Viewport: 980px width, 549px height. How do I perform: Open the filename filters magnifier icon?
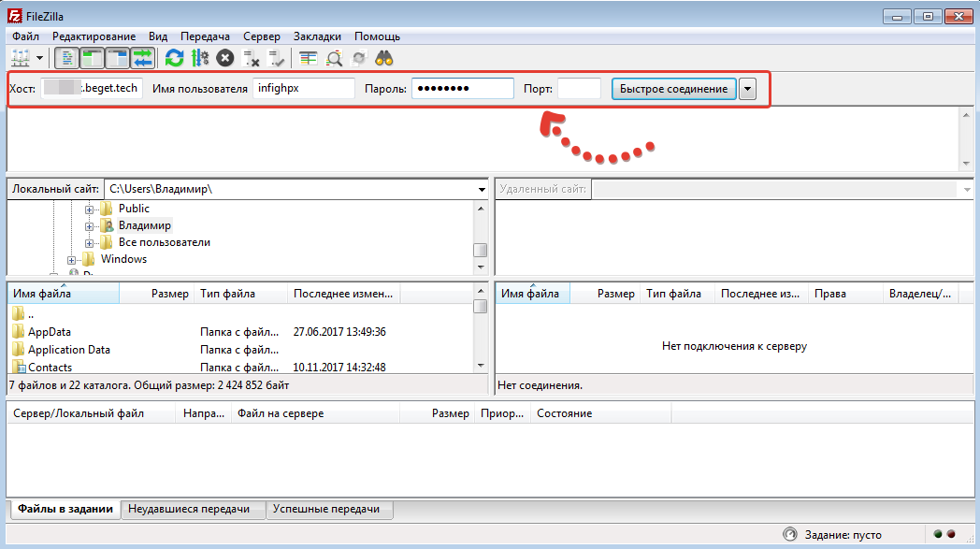pos(334,58)
